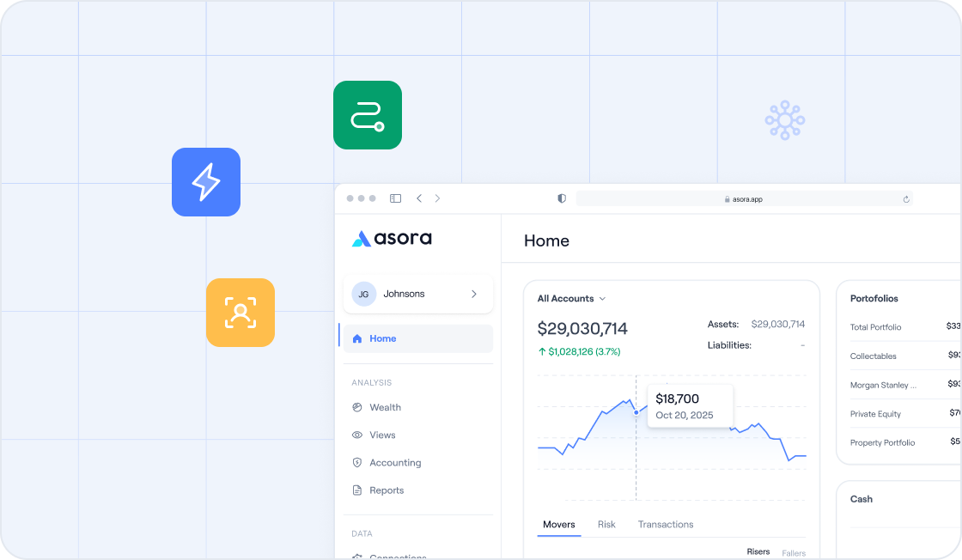Screen dimensions: 962x560
Task: Click the Total Portfolio row
Action: pos(905,327)
